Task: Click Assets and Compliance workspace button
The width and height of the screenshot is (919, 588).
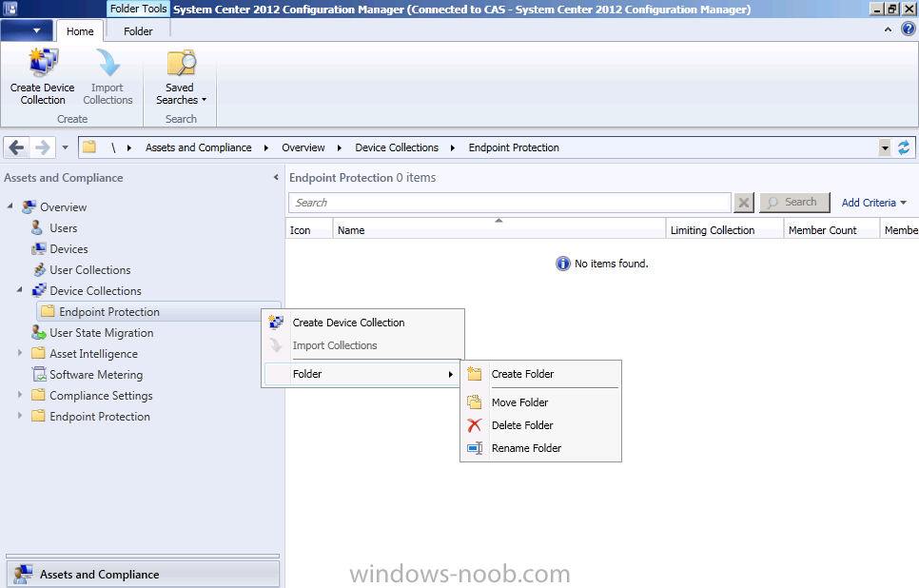Action: point(143,575)
